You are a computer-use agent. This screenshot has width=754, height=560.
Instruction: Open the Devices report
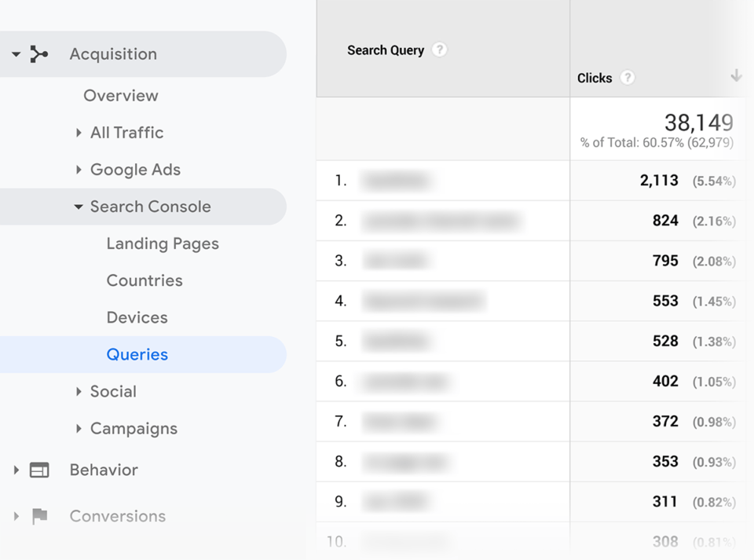pos(137,317)
